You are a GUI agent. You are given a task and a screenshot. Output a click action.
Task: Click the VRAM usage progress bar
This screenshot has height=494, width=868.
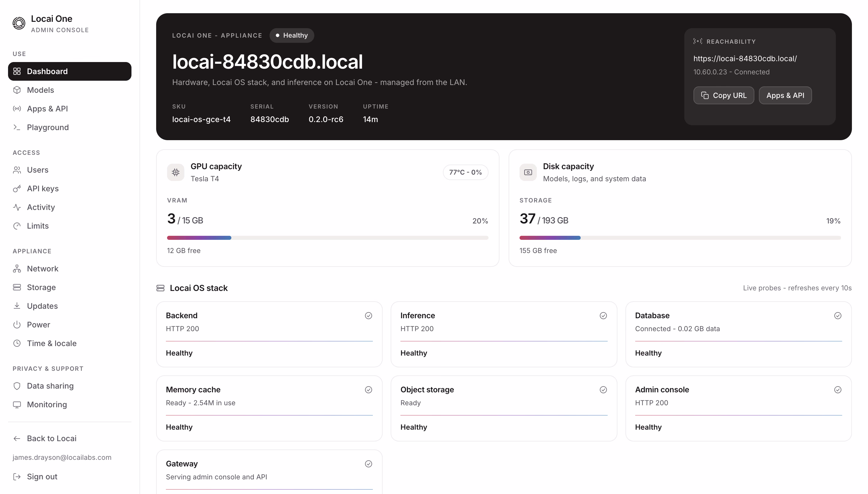click(328, 238)
